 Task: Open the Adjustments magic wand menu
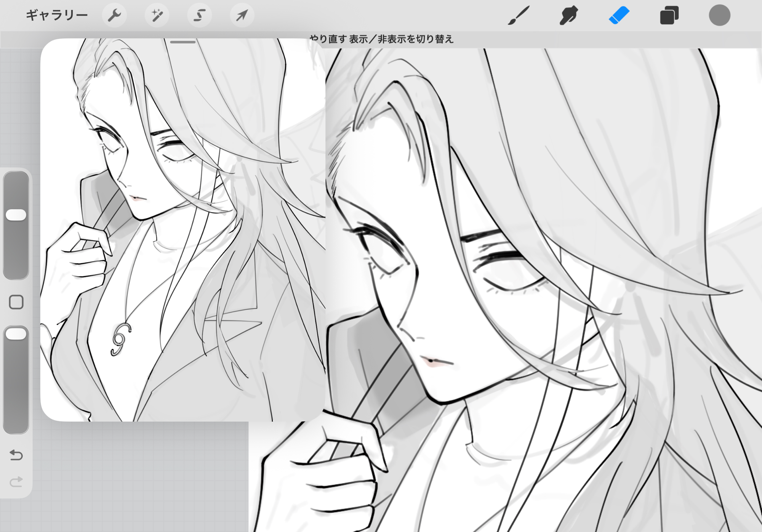point(157,16)
